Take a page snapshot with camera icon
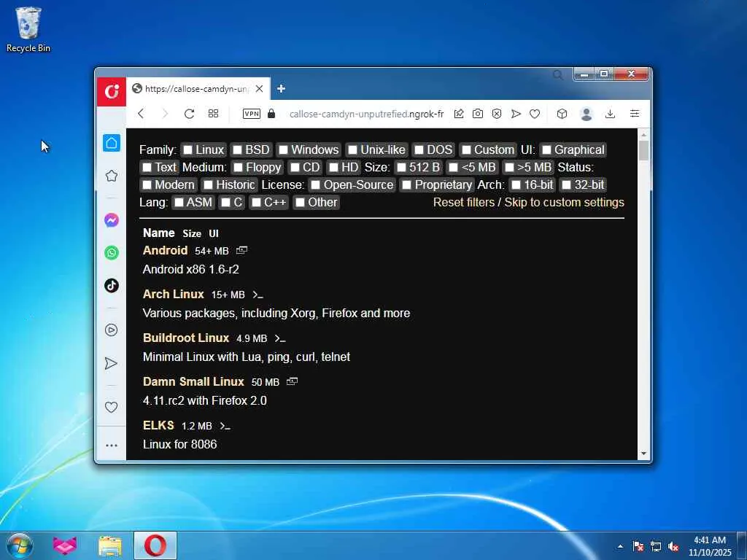 click(x=477, y=114)
